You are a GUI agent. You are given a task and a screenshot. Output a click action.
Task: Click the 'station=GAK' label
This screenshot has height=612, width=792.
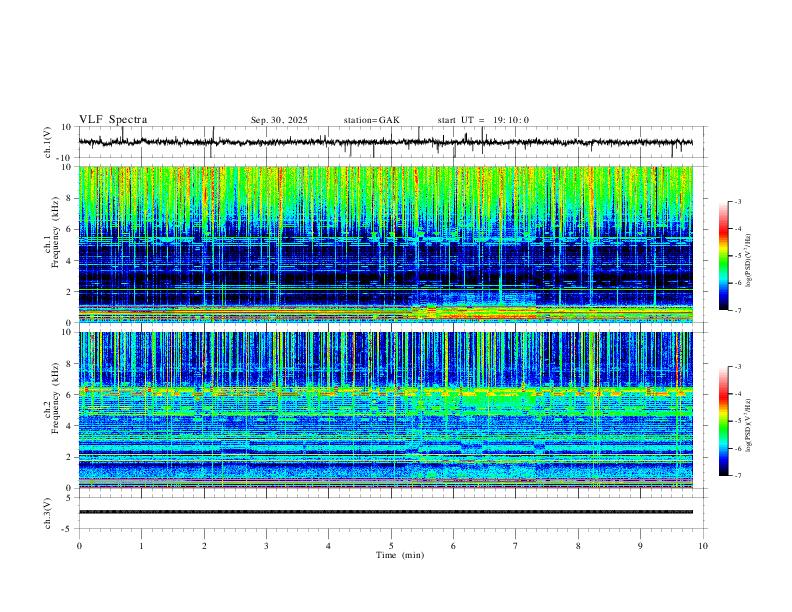(371, 120)
